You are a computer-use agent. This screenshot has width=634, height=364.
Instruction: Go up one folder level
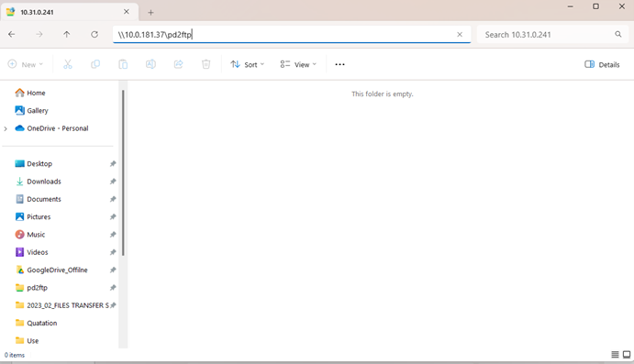tap(67, 34)
